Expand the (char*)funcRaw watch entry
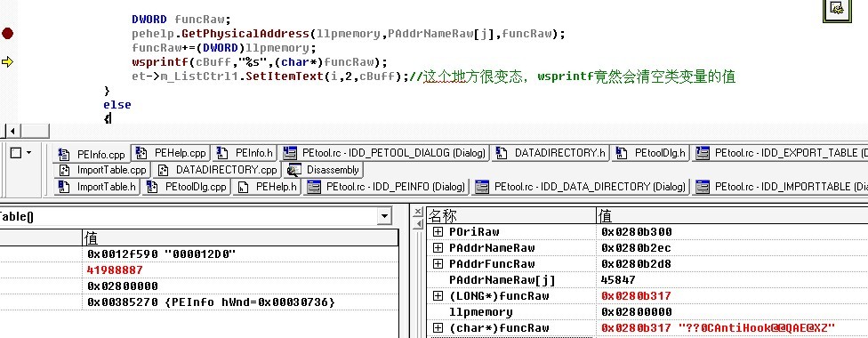The height and width of the screenshot is (338, 868). (x=438, y=328)
